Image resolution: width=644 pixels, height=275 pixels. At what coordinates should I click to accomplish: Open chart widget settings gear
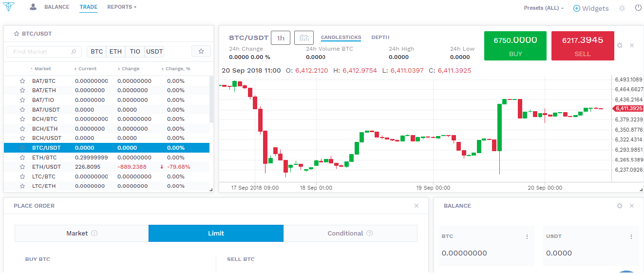(x=620, y=45)
